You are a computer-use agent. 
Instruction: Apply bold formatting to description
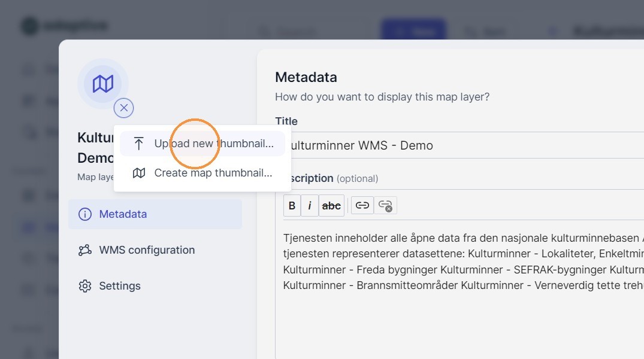pos(292,206)
